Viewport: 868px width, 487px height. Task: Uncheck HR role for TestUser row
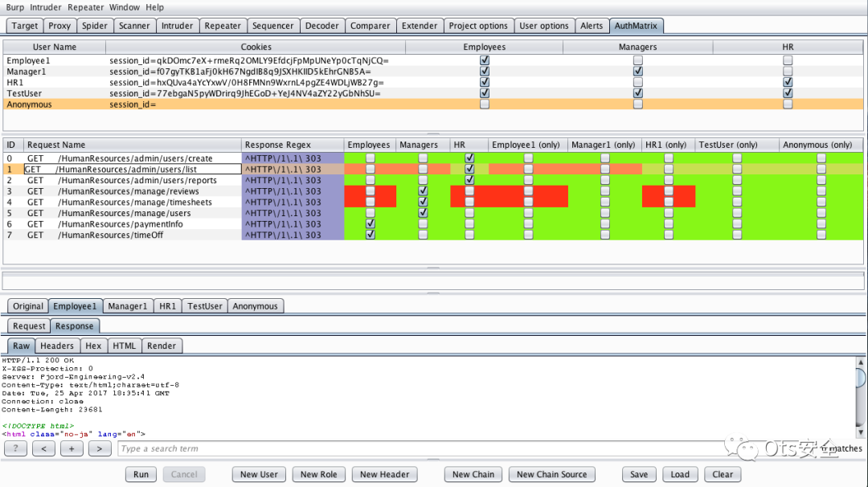788,93
